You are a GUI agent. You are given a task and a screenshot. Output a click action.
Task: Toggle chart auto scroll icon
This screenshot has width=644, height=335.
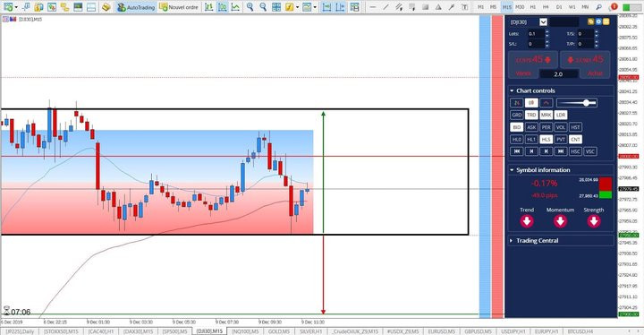326,7
